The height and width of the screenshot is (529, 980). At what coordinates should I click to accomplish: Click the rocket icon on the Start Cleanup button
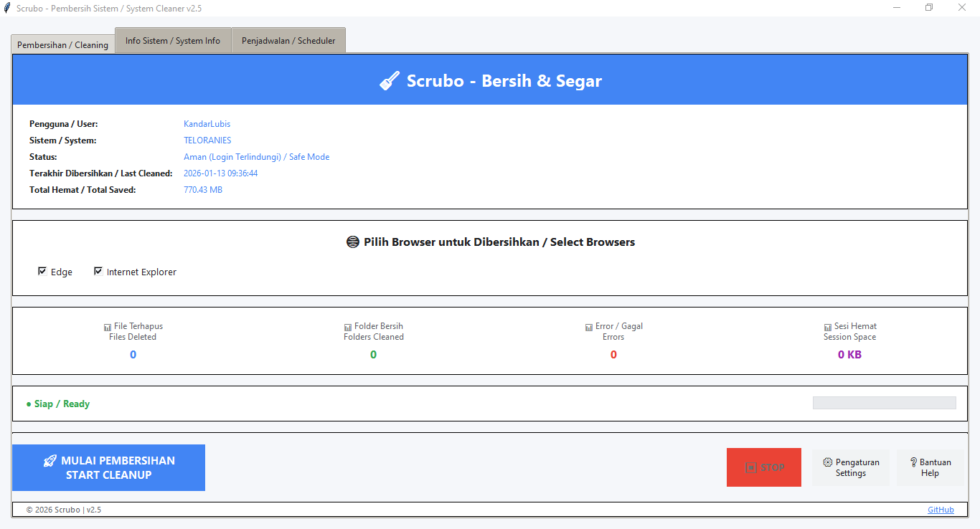(x=50, y=460)
